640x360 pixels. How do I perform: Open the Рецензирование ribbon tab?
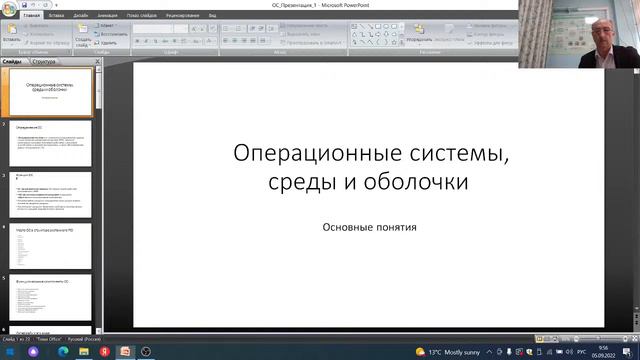[182, 16]
